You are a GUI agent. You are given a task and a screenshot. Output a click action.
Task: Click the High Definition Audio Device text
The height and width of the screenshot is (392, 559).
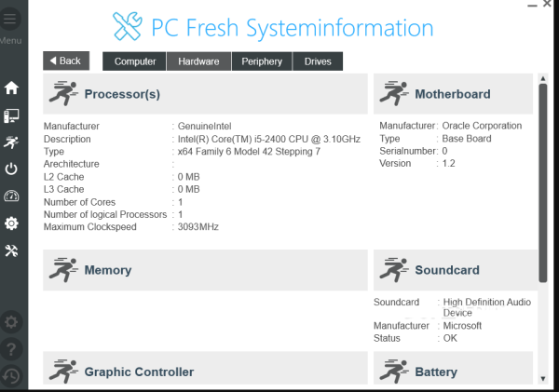tap(487, 307)
